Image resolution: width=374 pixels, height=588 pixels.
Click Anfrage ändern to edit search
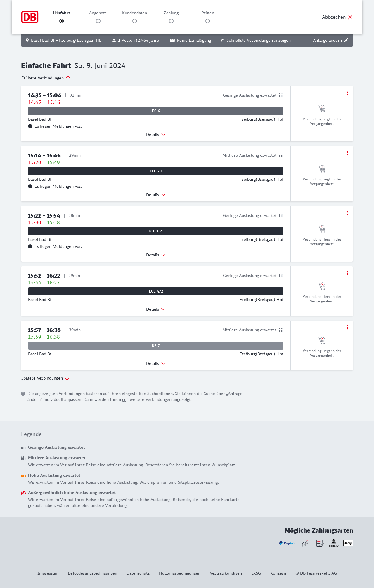330,40
